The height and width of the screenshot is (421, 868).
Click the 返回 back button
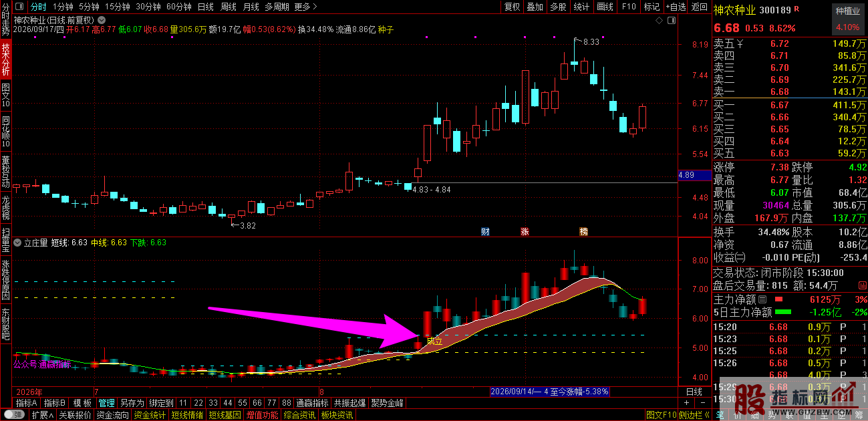(699, 7)
